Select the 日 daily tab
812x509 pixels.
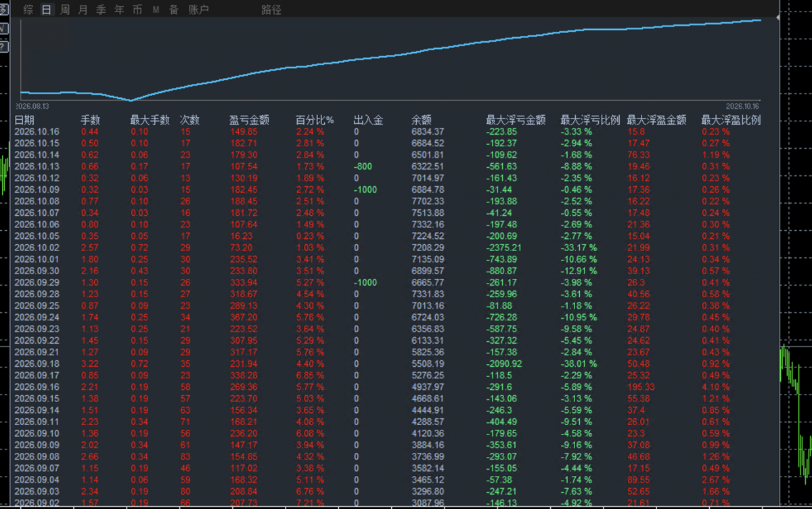47,10
